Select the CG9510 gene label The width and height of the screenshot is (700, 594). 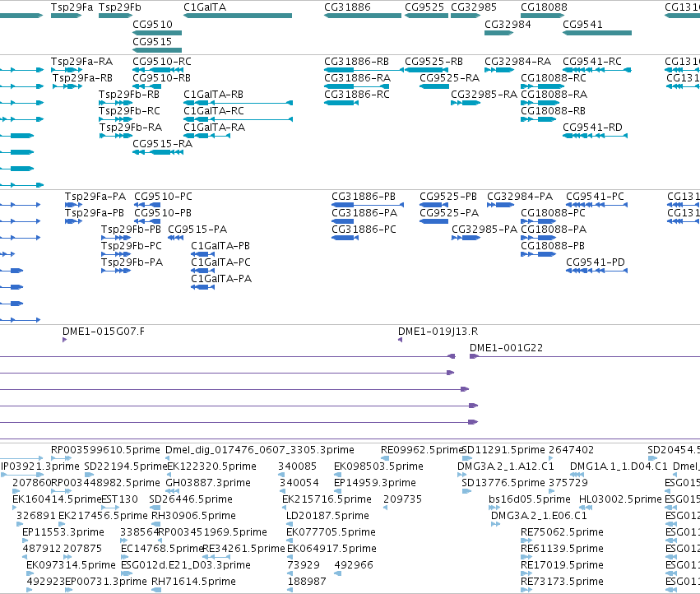pos(152,24)
